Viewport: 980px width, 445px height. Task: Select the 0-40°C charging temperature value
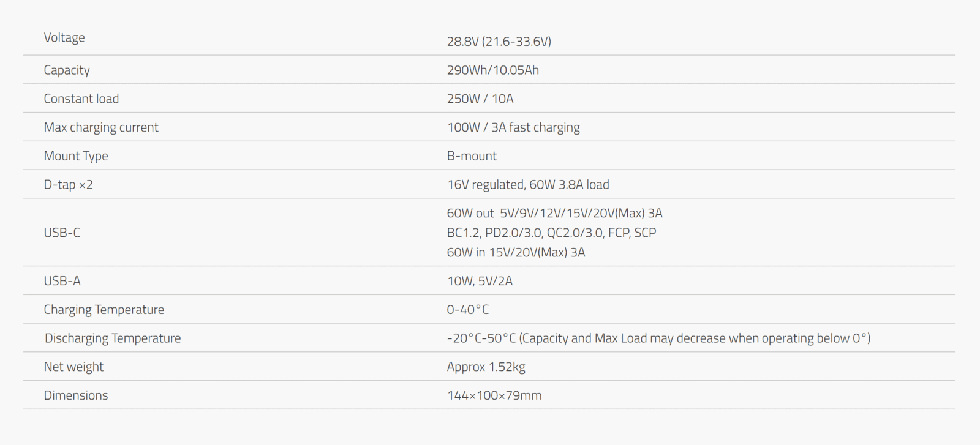coord(468,310)
